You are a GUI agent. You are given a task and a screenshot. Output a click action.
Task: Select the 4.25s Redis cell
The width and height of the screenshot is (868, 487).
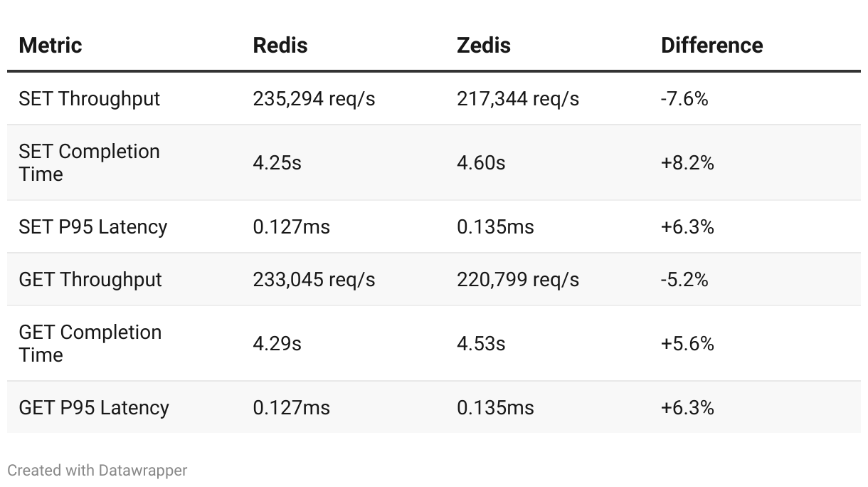click(x=277, y=163)
